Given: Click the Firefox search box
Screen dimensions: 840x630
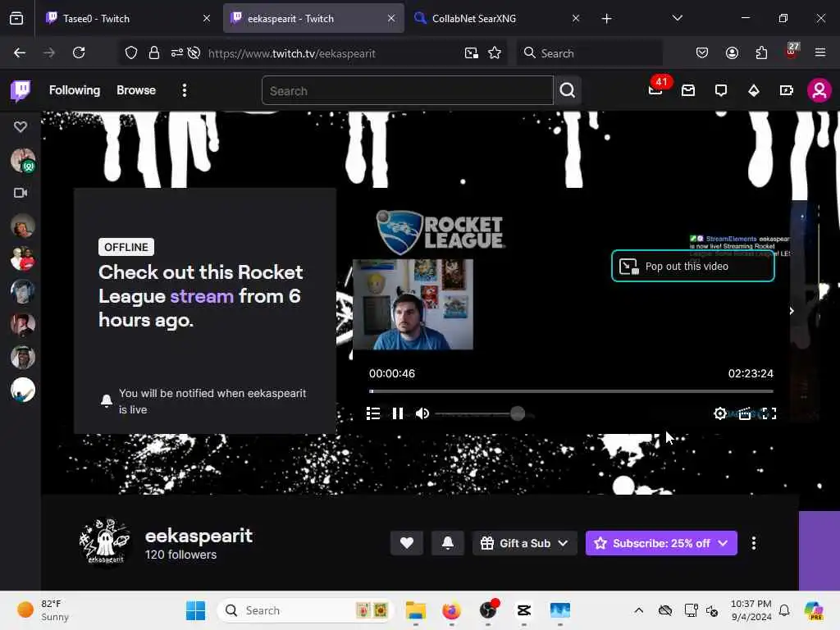Looking at the screenshot, I should 589,52.
